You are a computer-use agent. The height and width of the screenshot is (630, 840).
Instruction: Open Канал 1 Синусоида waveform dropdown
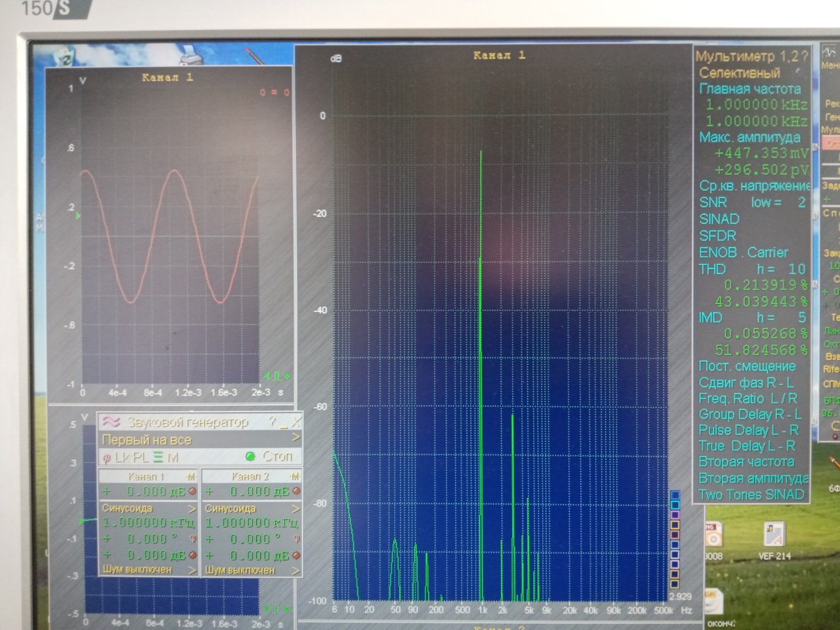[x=192, y=508]
